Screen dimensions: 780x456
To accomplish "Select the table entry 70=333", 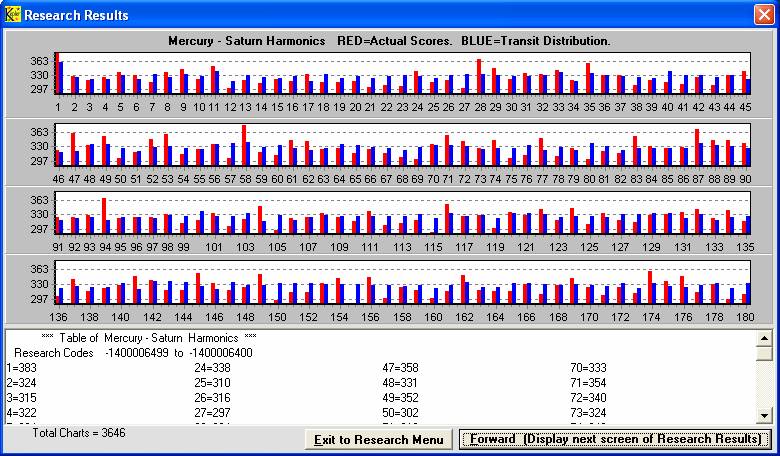I will pos(588,368).
